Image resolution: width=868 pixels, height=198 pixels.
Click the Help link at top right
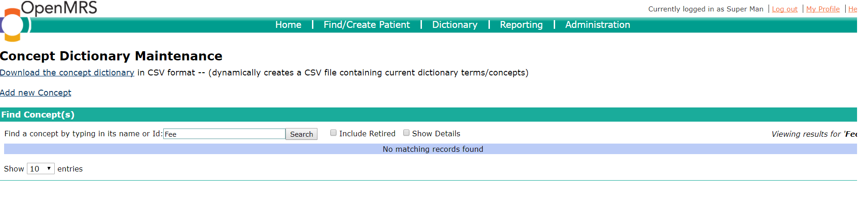(x=852, y=9)
